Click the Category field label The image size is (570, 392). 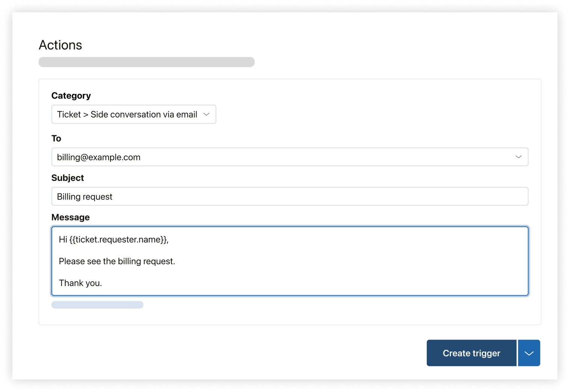pyautogui.click(x=71, y=96)
